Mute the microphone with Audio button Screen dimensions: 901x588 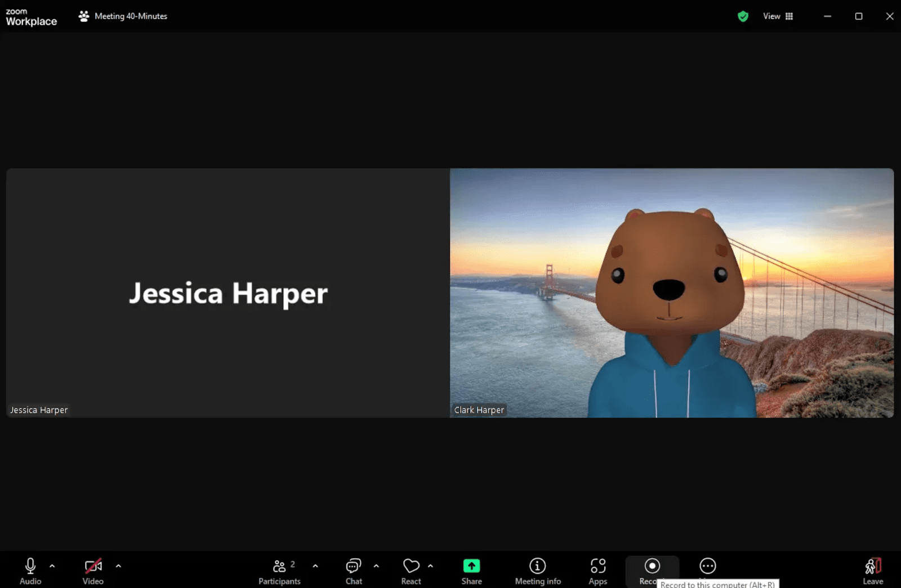point(30,571)
